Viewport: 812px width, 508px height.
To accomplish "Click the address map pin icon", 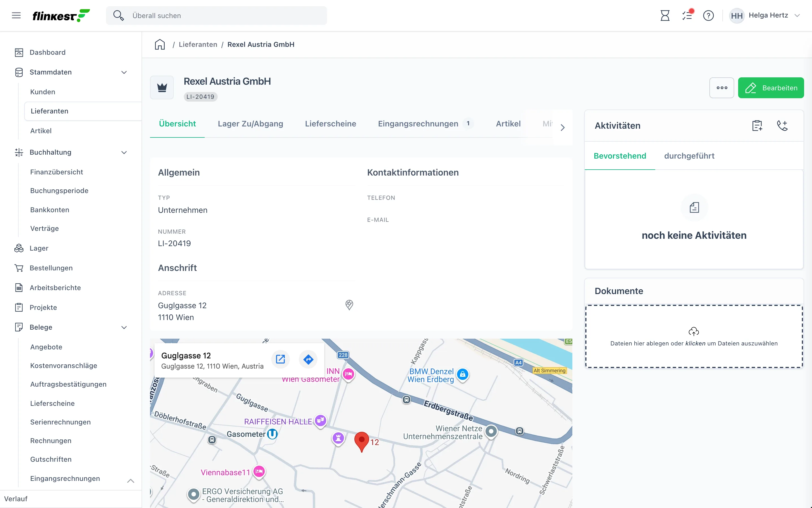I will pos(349,305).
